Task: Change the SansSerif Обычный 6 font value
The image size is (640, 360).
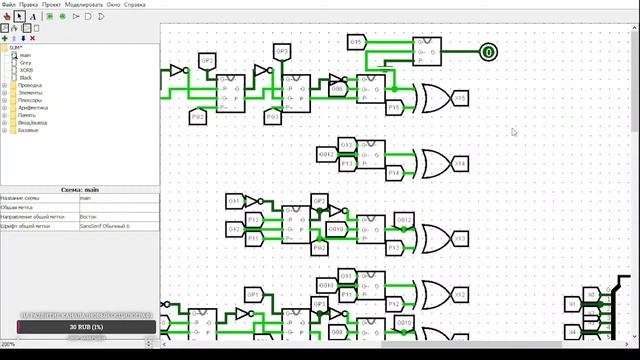Action: tap(119, 226)
